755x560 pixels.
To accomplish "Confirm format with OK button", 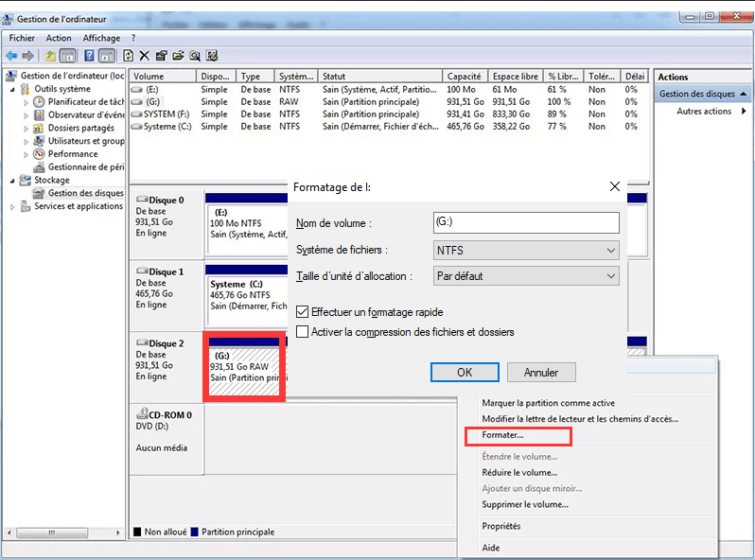I will coord(465,372).
